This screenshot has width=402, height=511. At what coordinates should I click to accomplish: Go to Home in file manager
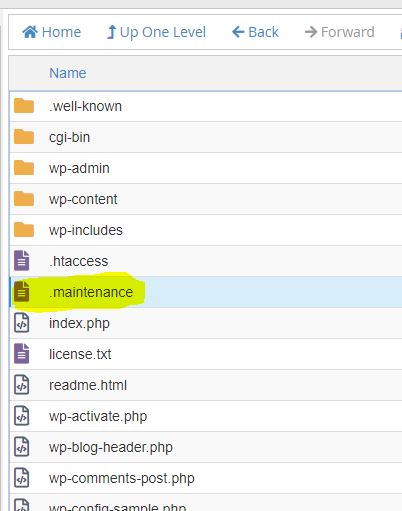point(52,32)
